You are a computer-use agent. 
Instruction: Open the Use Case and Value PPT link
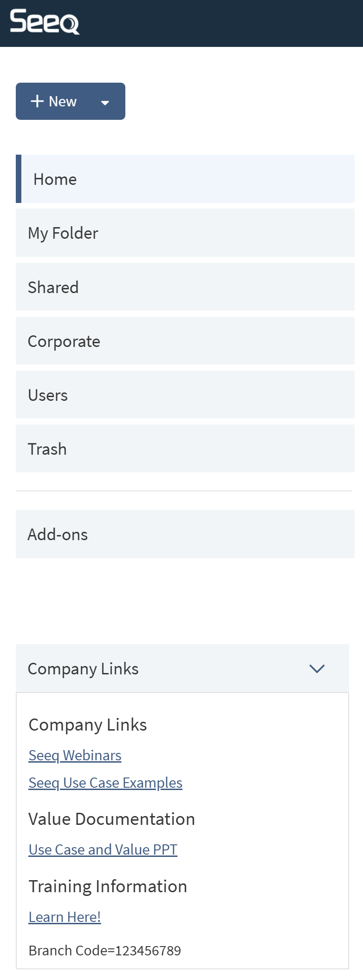tap(103, 849)
